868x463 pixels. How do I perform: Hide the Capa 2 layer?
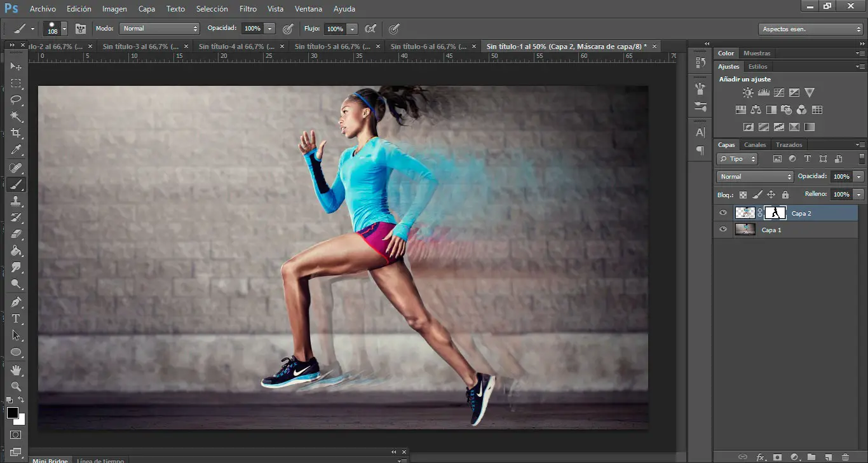pyautogui.click(x=722, y=213)
